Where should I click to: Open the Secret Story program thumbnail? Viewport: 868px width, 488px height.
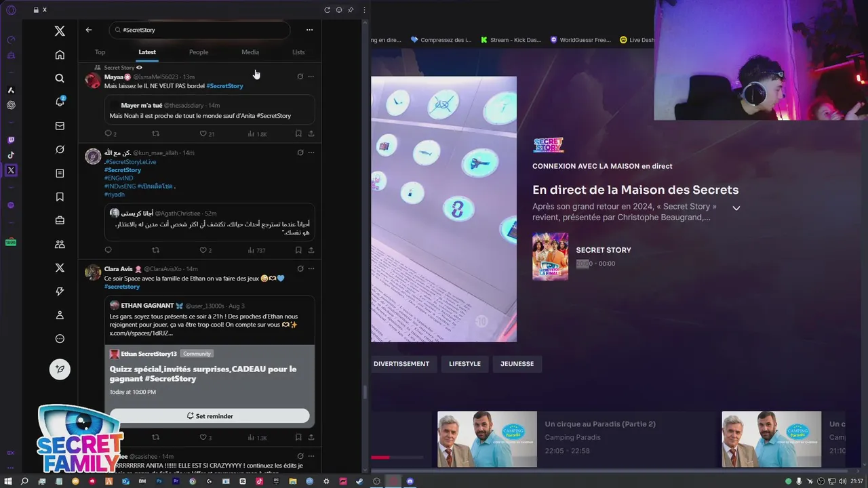pyautogui.click(x=550, y=256)
